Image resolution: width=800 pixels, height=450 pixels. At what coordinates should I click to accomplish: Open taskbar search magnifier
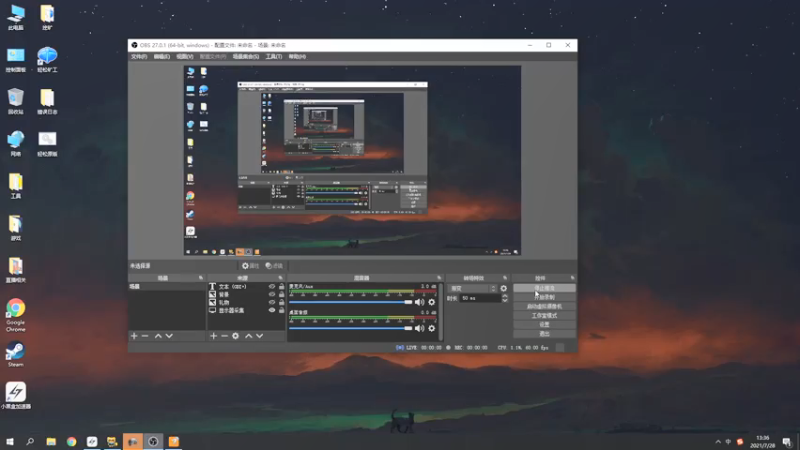(30, 442)
